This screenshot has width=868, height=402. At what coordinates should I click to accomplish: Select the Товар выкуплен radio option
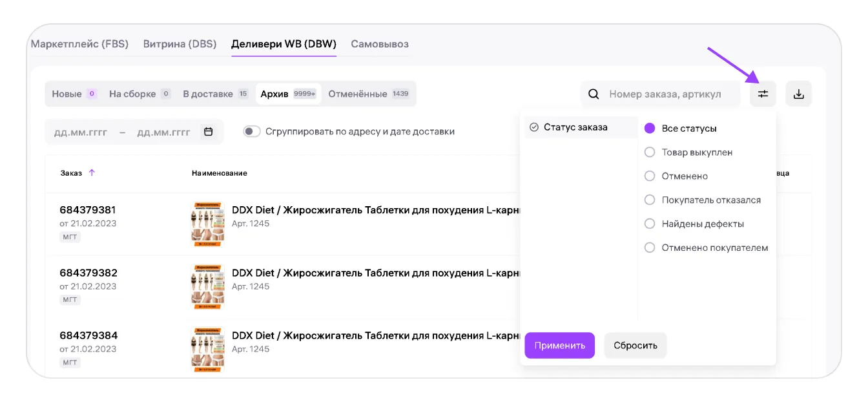pyautogui.click(x=650, y=153)
